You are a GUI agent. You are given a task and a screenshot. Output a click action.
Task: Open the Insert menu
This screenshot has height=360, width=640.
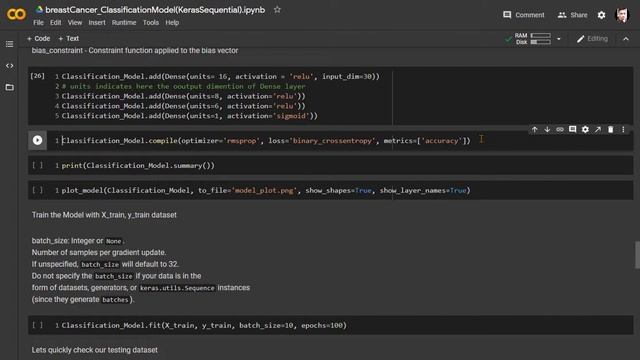point(97,22)
